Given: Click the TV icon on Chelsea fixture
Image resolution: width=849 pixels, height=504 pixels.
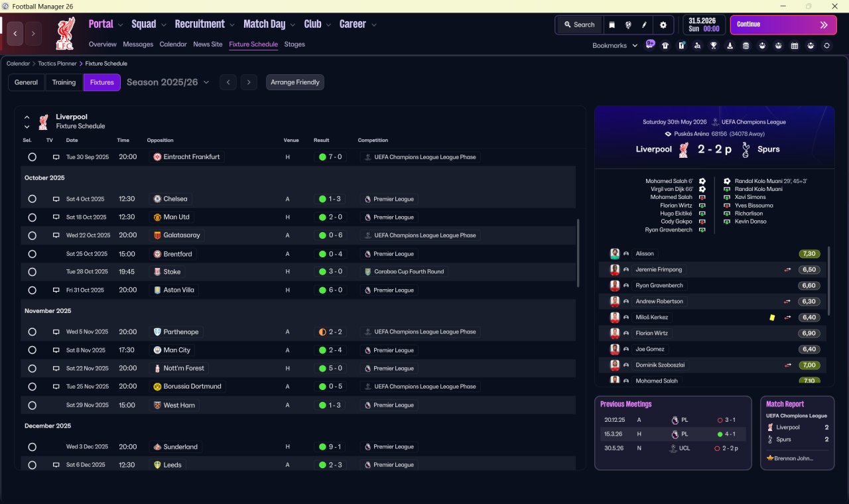Looking at the screenshot, I should pyautogui.click(x=56, y=199).
